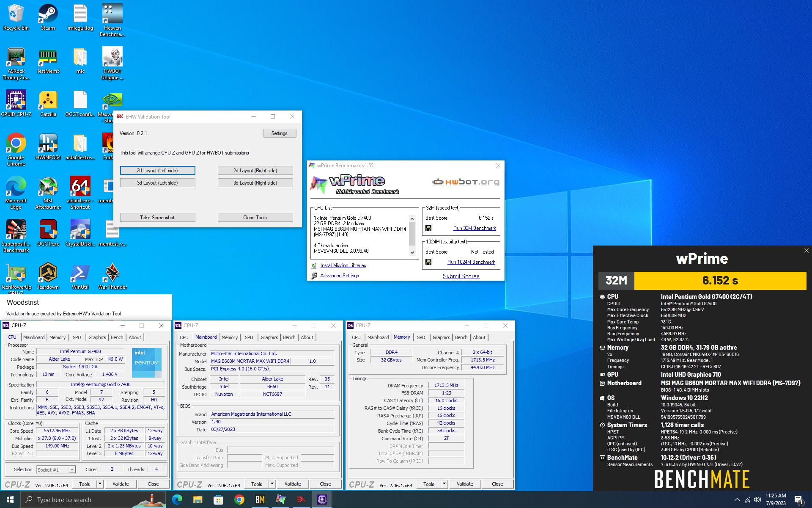The width and height of the screenshot is (812, 508).
Task: Open the mlc folder on desktop
Action: (x=80, y=60)
